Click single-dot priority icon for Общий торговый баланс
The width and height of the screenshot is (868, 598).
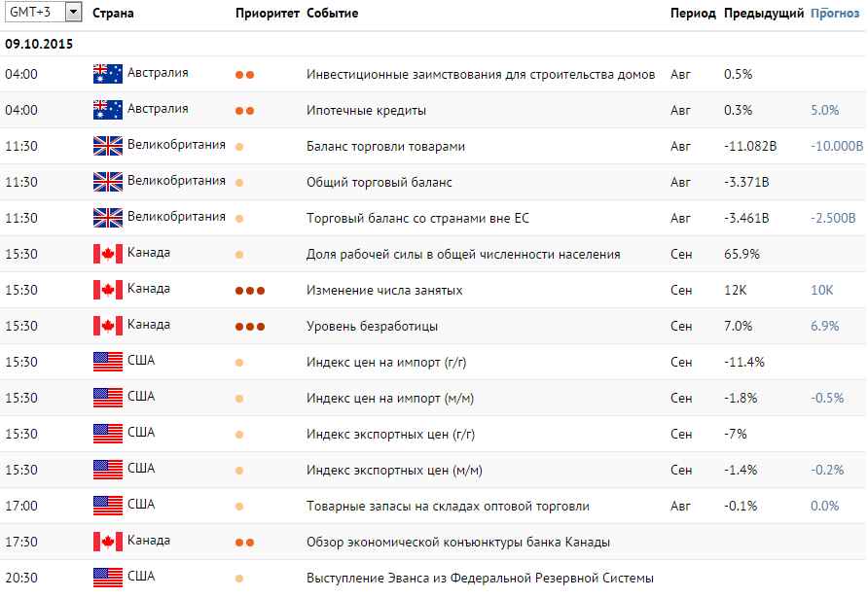coord(239,183)
